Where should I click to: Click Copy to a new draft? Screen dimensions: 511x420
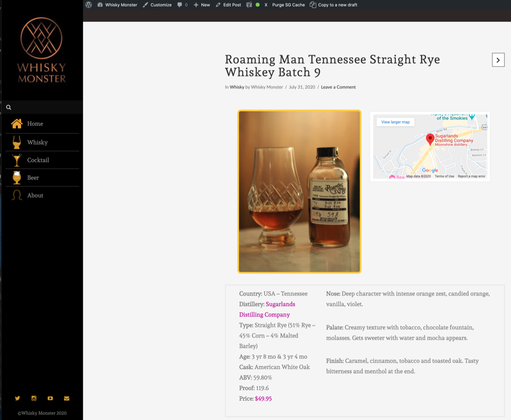(x=334, y=5)
